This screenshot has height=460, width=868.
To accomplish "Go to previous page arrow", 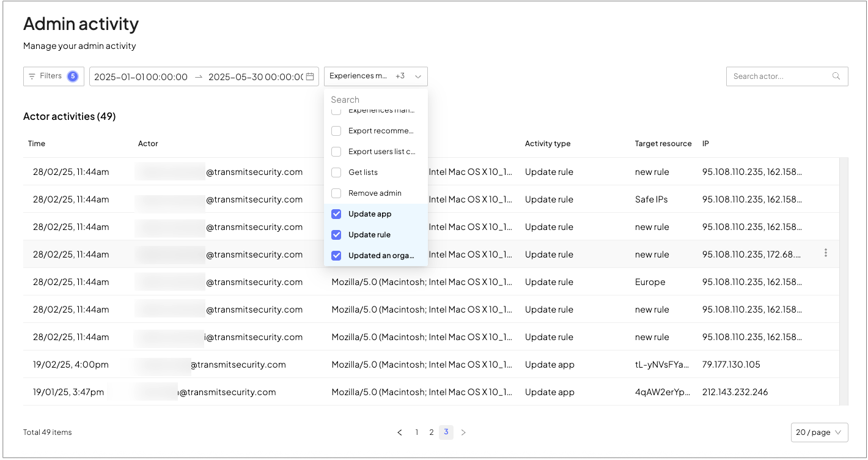I will tap(400, 432).
